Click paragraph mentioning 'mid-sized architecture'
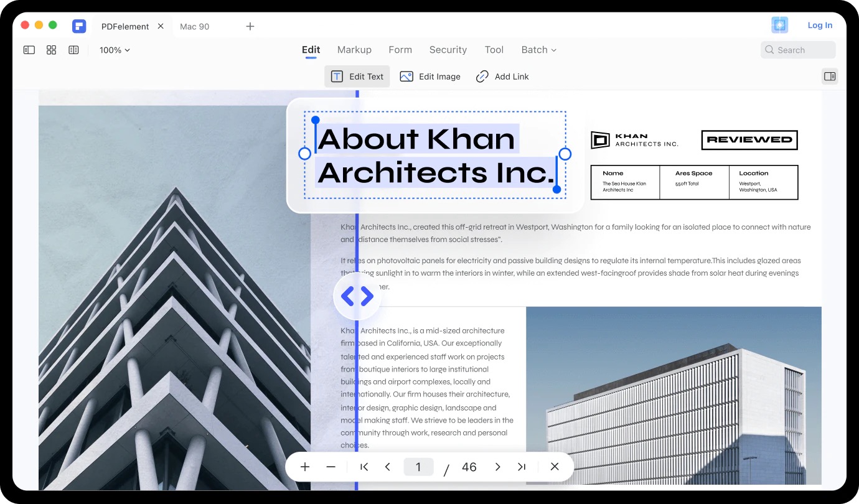 click(x=427, y=388)
